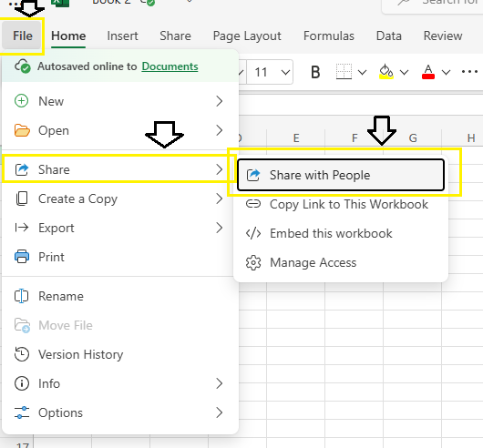Click the Version History clock icon
This screenshot has width=483, height=448.
[x=22, y=354]
